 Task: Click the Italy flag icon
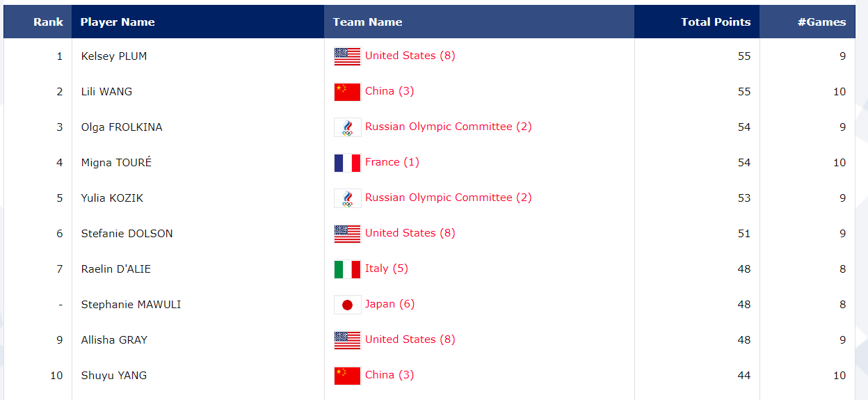click(x=347, y=269)
